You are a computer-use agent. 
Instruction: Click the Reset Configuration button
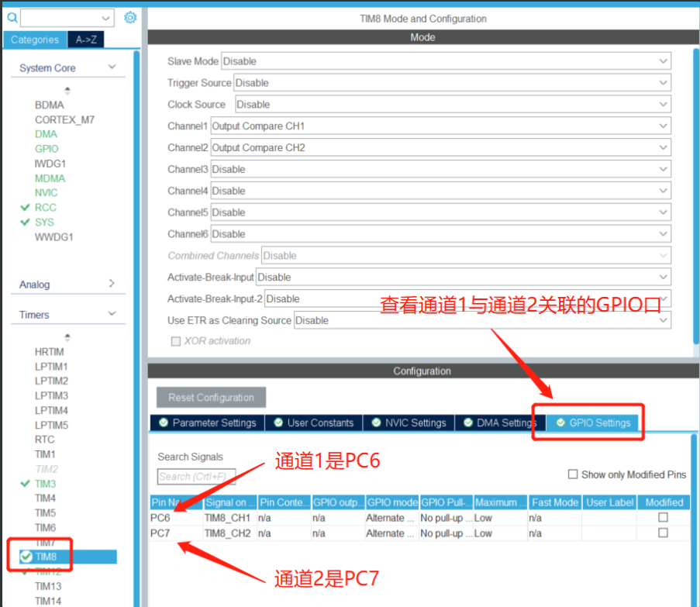(x=211, y=398)
